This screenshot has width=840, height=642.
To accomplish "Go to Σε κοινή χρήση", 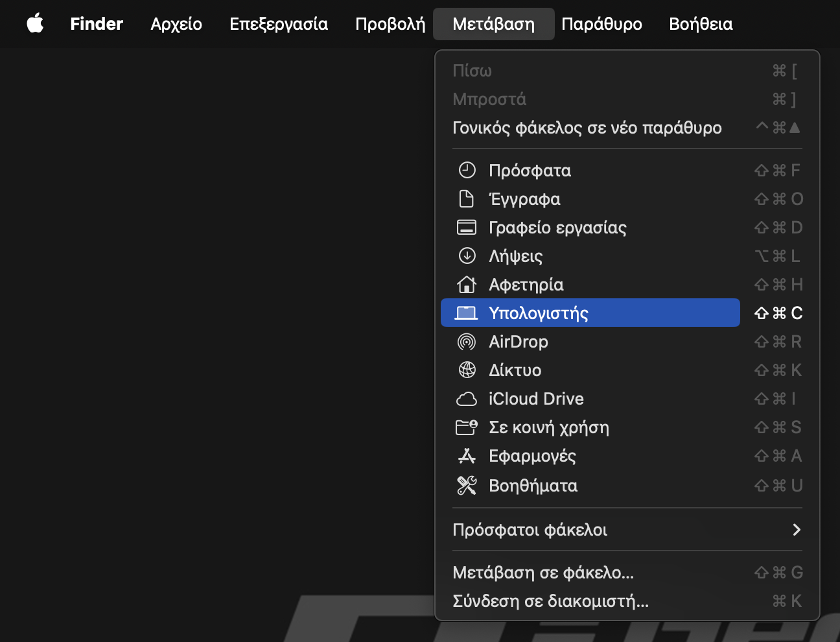I will click(627, 427).
